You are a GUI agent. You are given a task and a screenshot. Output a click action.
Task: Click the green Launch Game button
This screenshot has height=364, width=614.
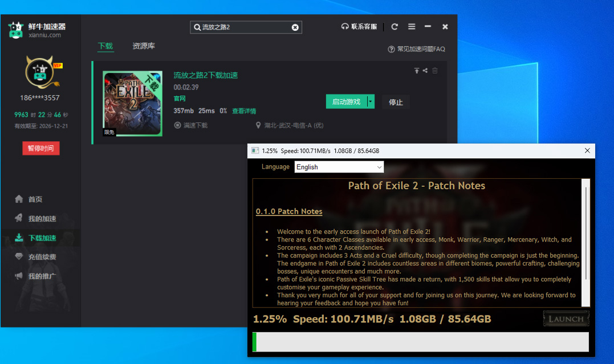click(346, 102)
